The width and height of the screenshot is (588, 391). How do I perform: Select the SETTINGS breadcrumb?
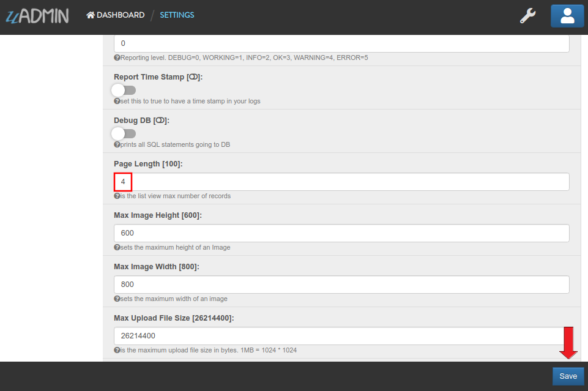coord(177,15)
